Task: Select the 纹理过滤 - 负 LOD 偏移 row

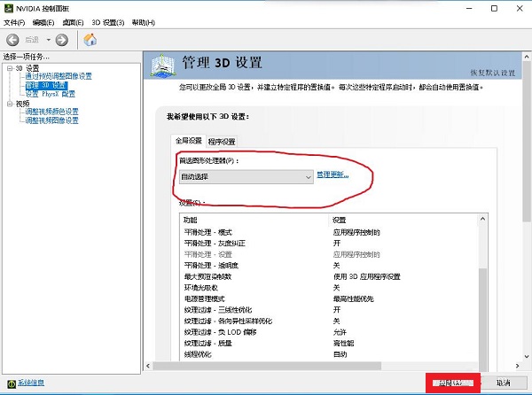Action: tap(330, 332)
